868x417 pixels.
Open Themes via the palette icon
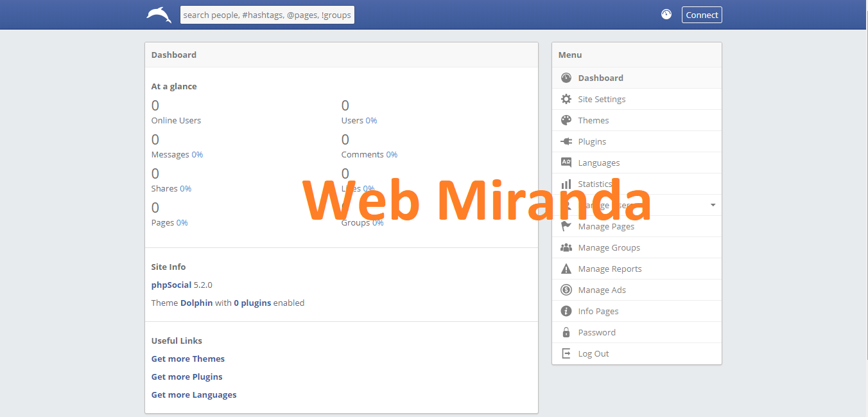click(566, 120)
